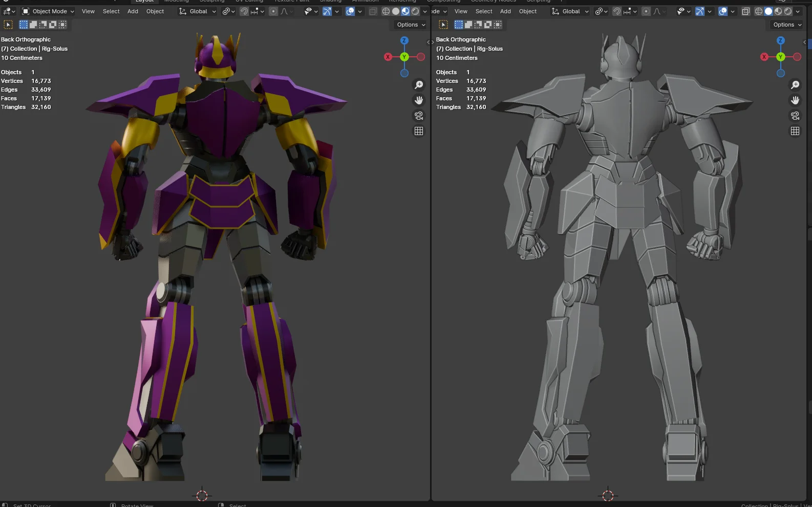This screenshot has height=507, width=812.
Task: Toggle snapping magnet in the left viewport
Action: [244, 11]
